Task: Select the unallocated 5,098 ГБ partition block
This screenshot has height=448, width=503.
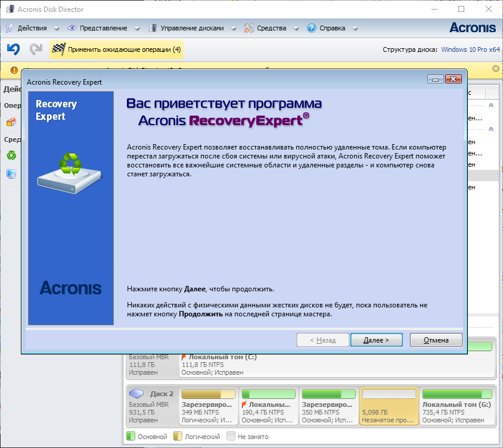Action: click(x=389, y=406)
